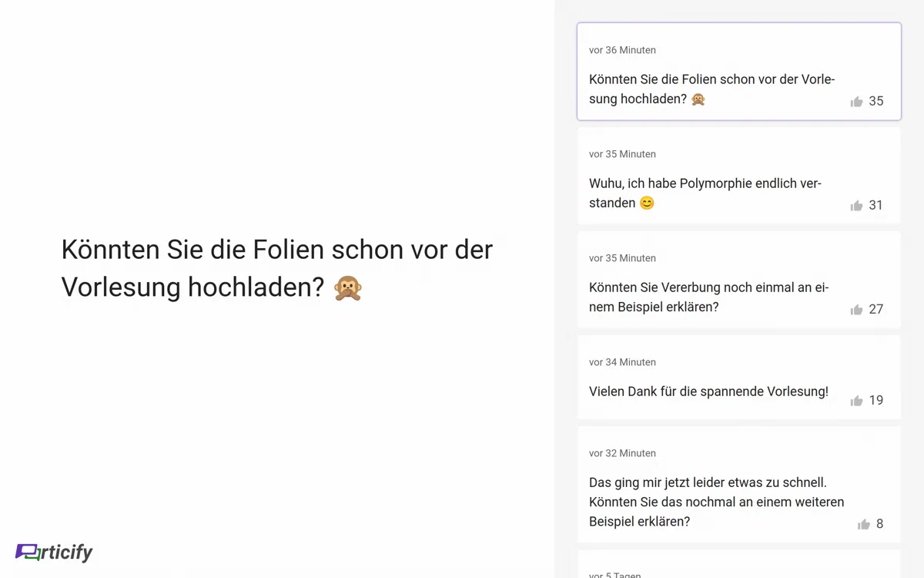Select the Vererbung an einem Beispiel comment

tap(708, 297)
